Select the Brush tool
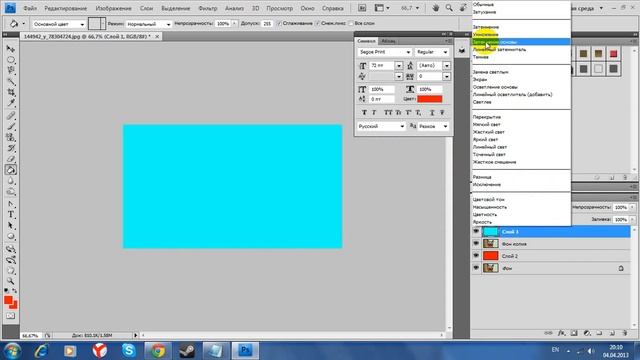Viewport: 640px width, 360px height. [x=11, y=127]
